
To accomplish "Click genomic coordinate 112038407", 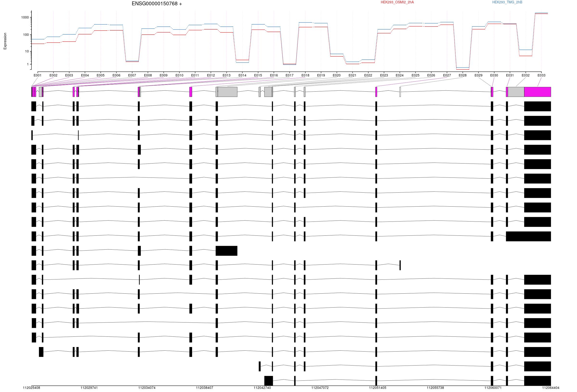I will (x=205, y=388).
